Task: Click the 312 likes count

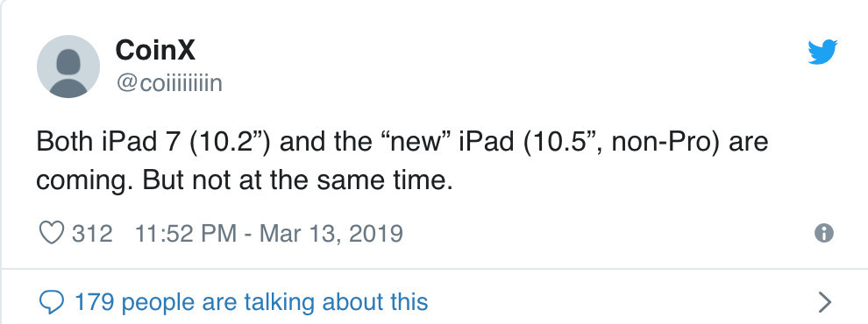Action: (92, 233)
